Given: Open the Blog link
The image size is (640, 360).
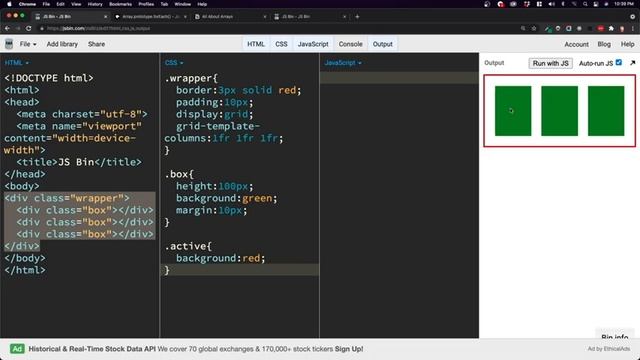Looking at the screenshot, I should pyautogui.click(x=604, y=44).
